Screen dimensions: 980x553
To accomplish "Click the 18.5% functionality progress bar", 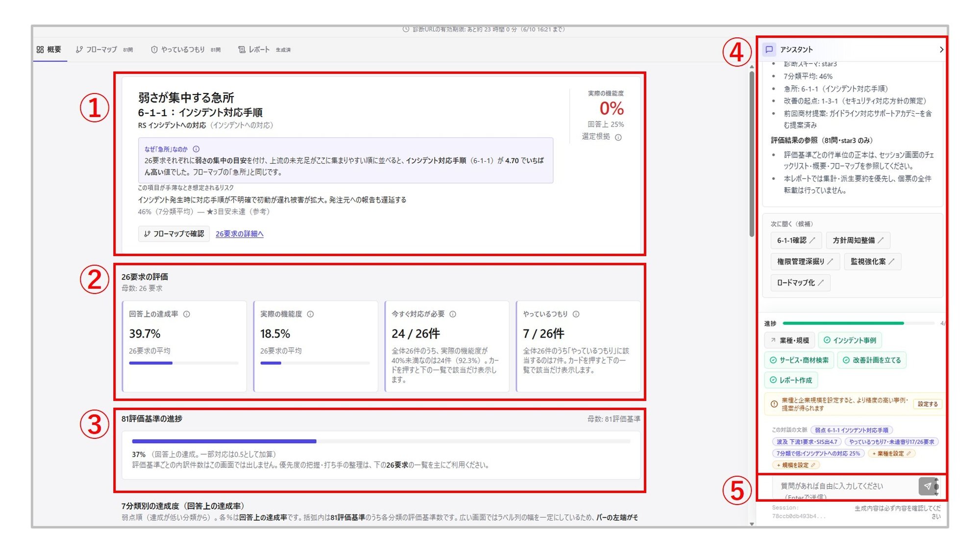I will 315,363.
